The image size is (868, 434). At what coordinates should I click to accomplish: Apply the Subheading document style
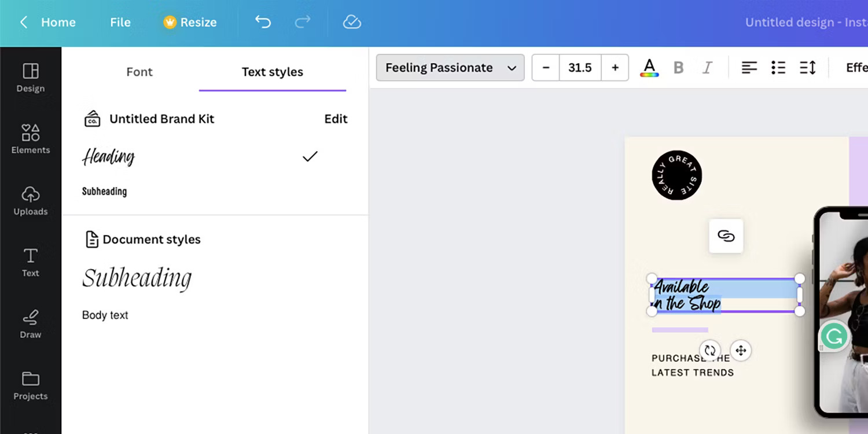(137, 278)
